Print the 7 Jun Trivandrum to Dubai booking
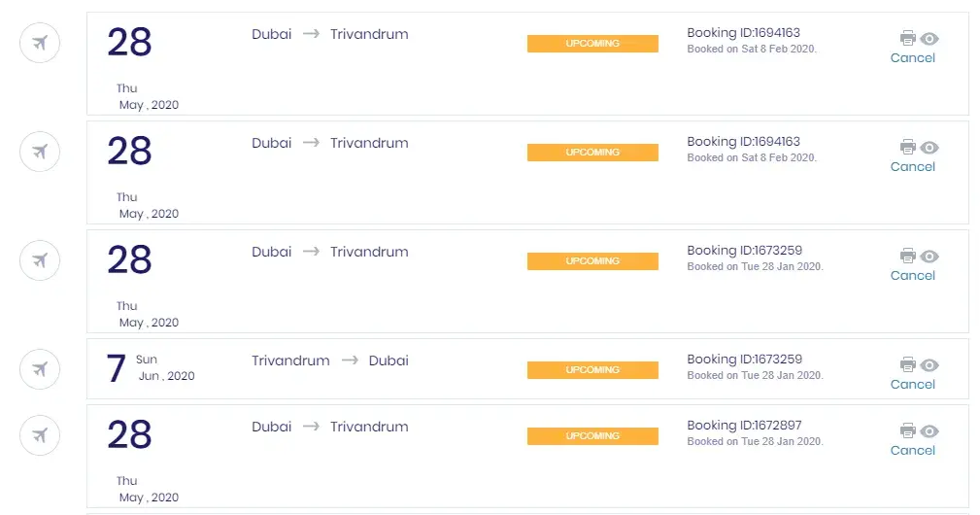The image size is (980, 515). click(x=907, y=364)
